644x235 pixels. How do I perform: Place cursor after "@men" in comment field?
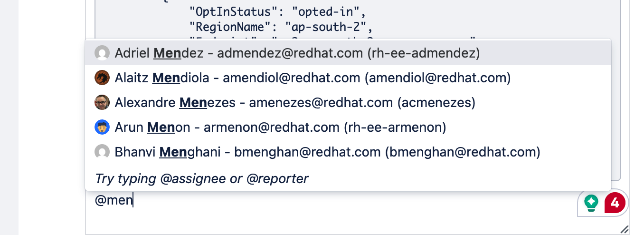[x=133, y=201]
